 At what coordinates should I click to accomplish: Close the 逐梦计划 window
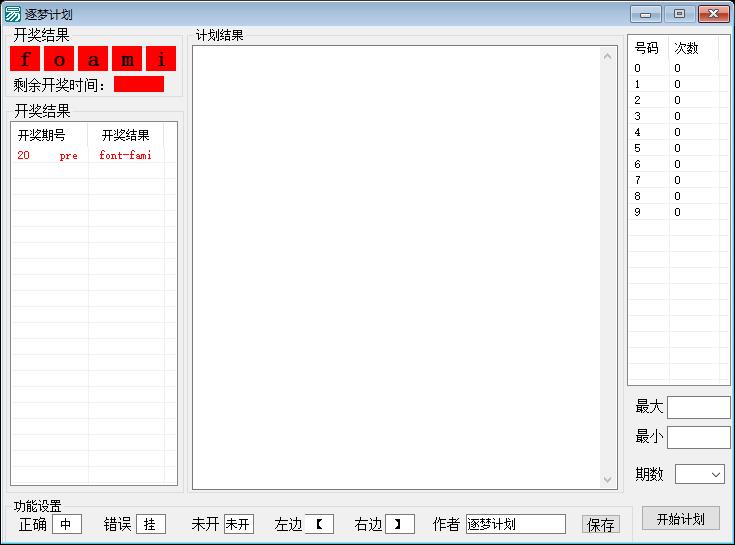tap(713, 14)
